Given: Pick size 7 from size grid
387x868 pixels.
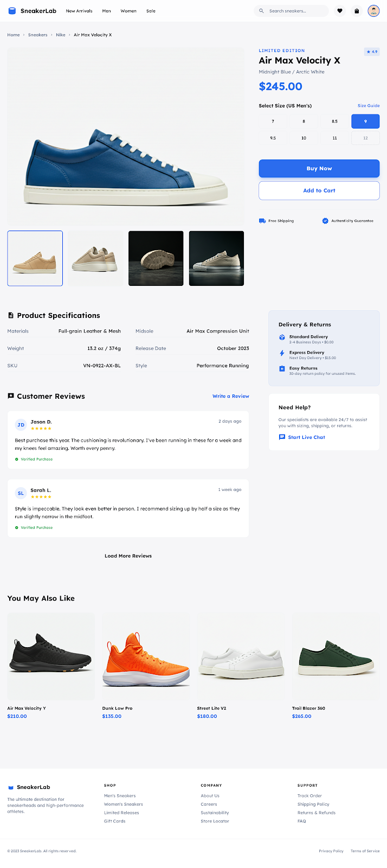Looking at the screenshot, I should (273, 122).
